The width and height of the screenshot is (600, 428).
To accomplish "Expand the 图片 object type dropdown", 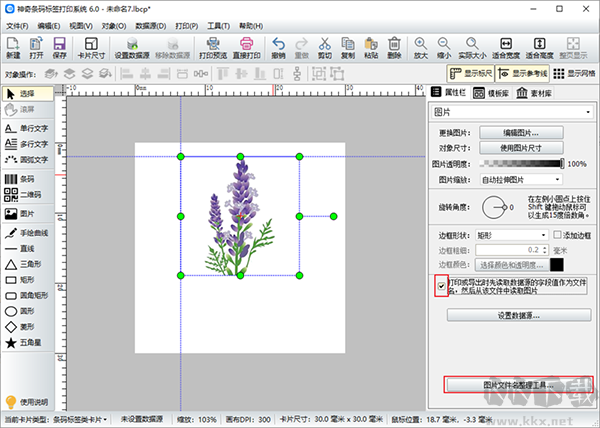I will click(512, 112).
